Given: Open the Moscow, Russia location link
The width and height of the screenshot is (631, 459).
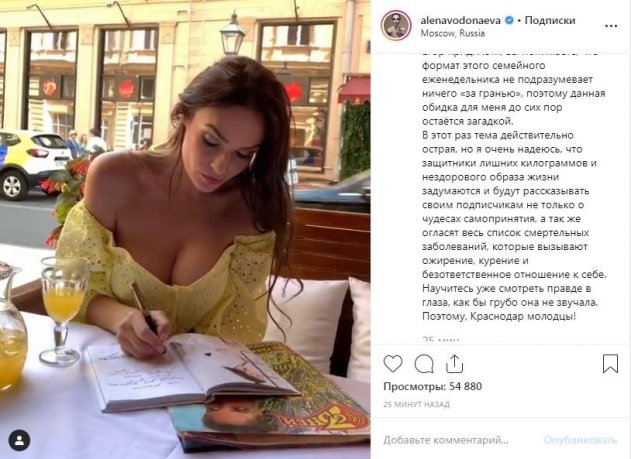Looking at the screenshot, I should [x=453, y=33].
